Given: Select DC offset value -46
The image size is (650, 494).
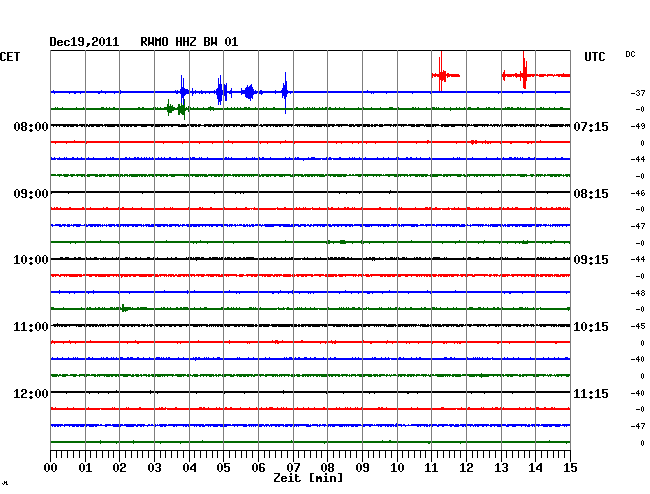Looking at the screenshot, I should pos(638,193).
